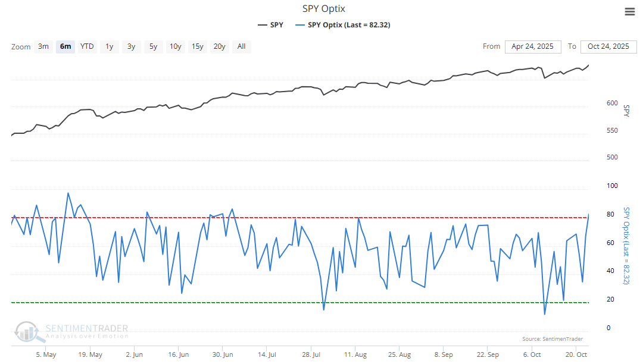Screen dimensions: 643x364
Task: Click the 16. Jun axis label
Action: [179, 354]
